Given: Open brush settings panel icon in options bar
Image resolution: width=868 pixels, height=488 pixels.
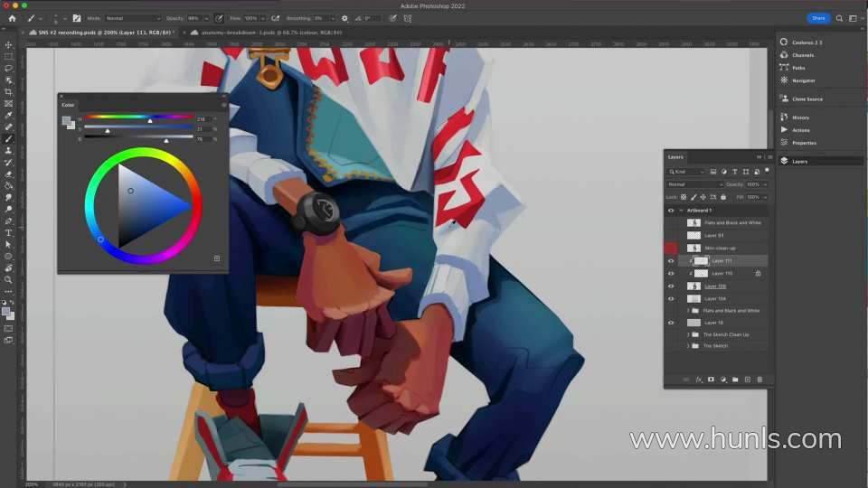Looking at the screenshot, I should point(76,18).
